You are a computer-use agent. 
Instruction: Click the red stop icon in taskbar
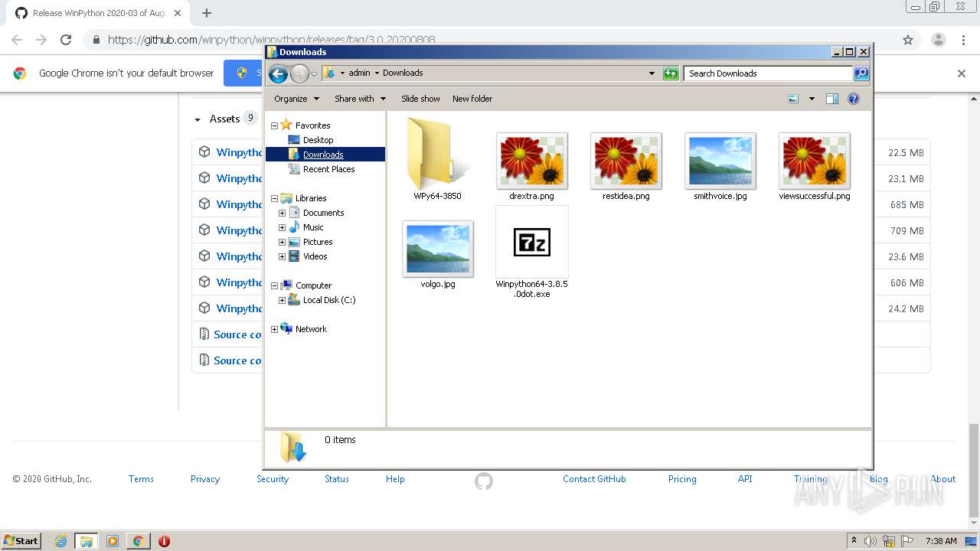coord(164,541)
